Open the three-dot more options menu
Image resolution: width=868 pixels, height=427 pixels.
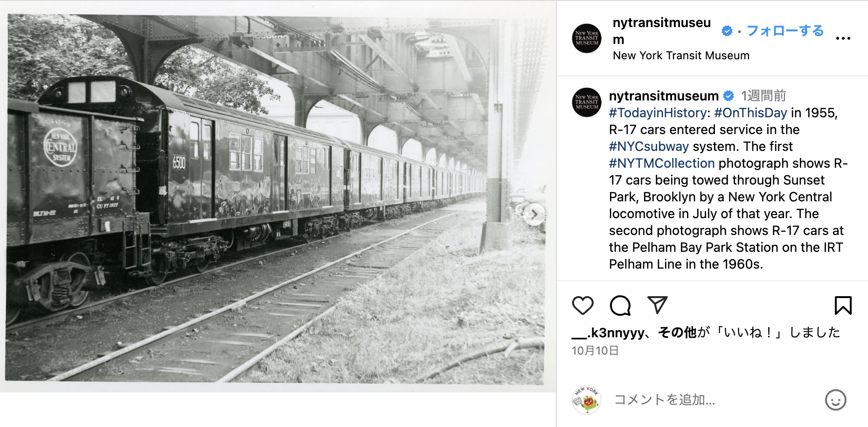click(x=843, y=38)
